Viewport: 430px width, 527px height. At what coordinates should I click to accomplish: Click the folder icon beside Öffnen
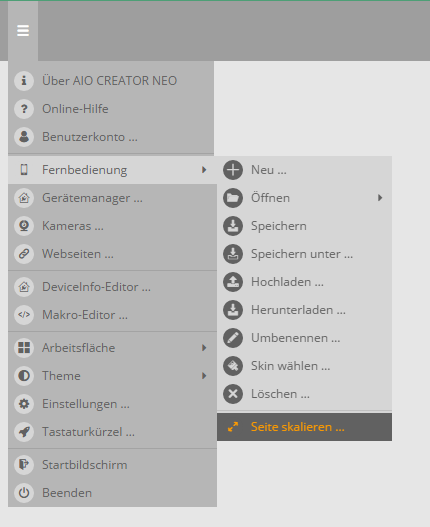tap(233, 198)
